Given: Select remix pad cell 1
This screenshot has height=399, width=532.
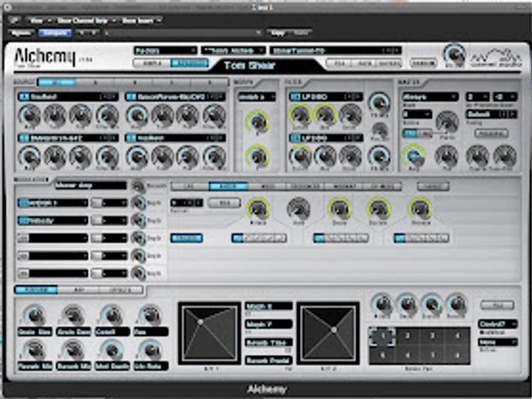Looking at the screenshot, I should pyautogui.click(x=382, y=337).
